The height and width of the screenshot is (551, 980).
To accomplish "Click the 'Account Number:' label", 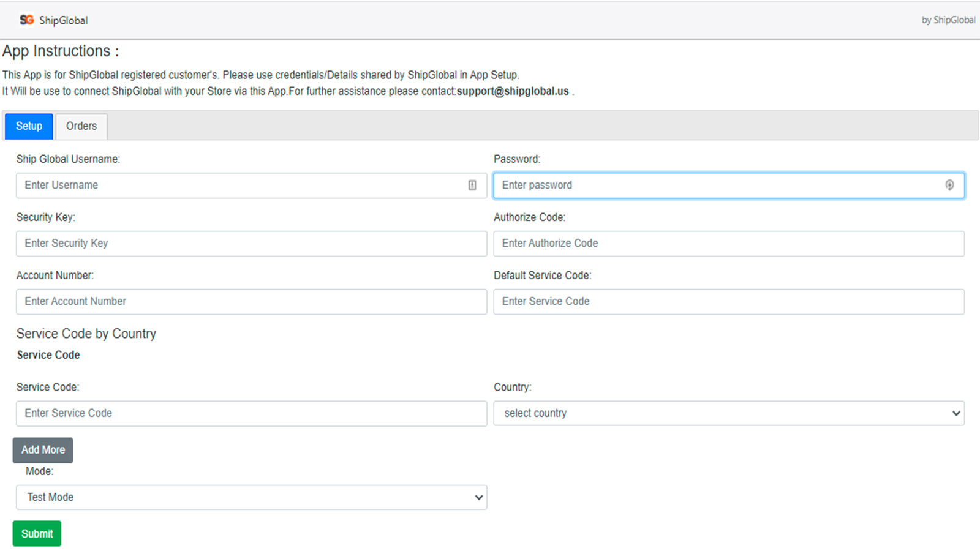I will click(55, 275).
